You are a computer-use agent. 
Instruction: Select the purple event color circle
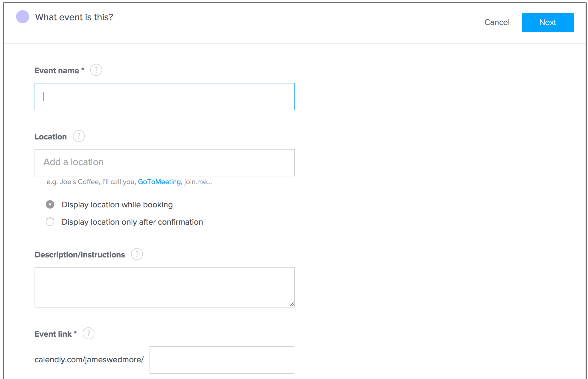click(23, 17)
